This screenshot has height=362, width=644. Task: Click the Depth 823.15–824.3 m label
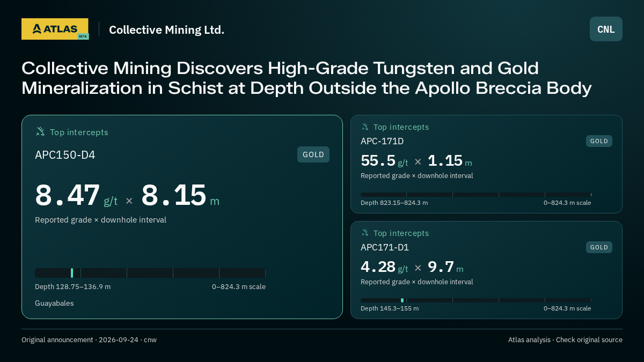(x=394, y=203)
